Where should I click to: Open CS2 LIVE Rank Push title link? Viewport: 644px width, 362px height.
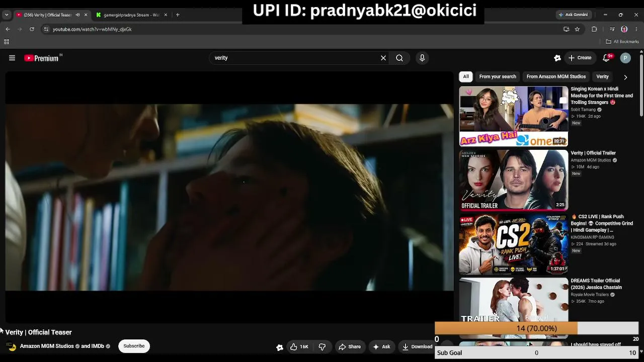602,223
